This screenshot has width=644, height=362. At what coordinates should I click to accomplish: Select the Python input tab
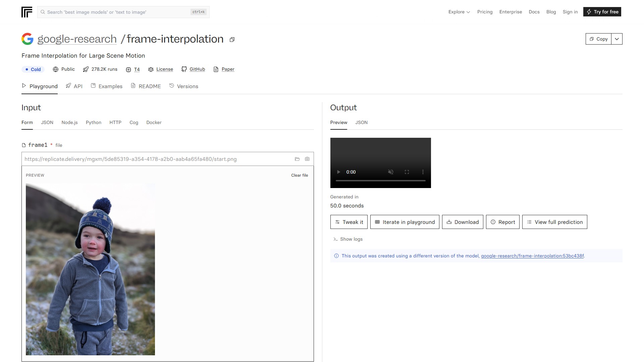coord(94,122)
